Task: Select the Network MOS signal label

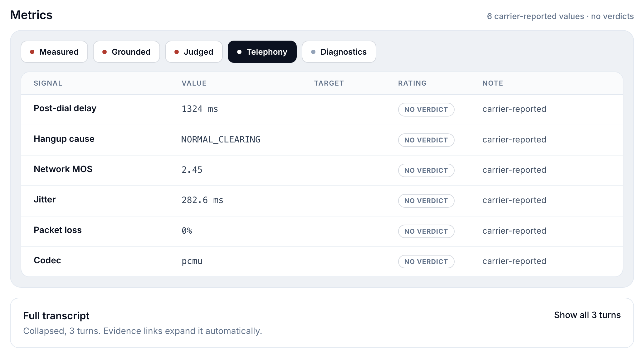Action: point(63,169)
